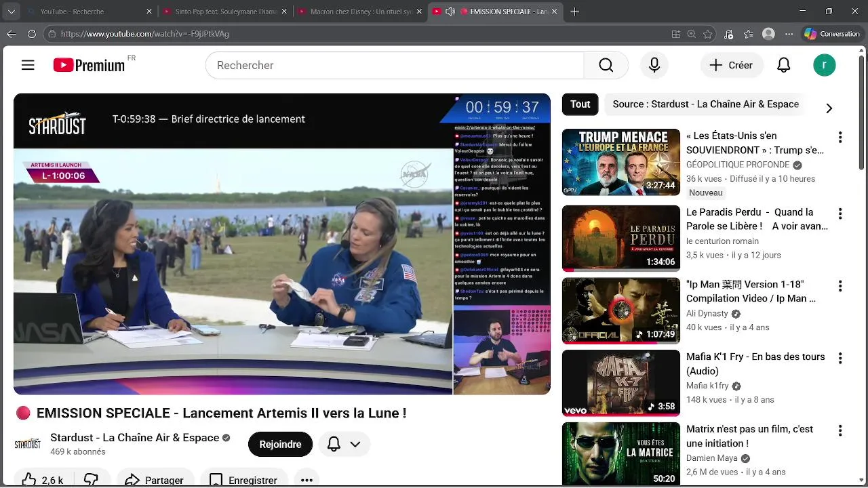Add this page to favorites star

click(708, 34)
